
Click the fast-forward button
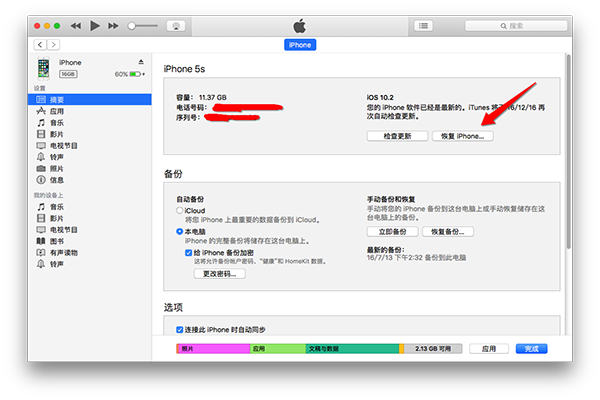pyautogui.click(x=113, y=26)
